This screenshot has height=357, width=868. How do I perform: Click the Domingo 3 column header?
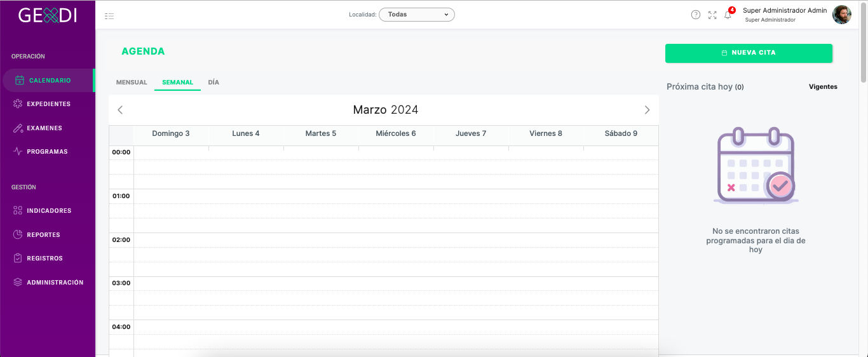click(171, 133)
